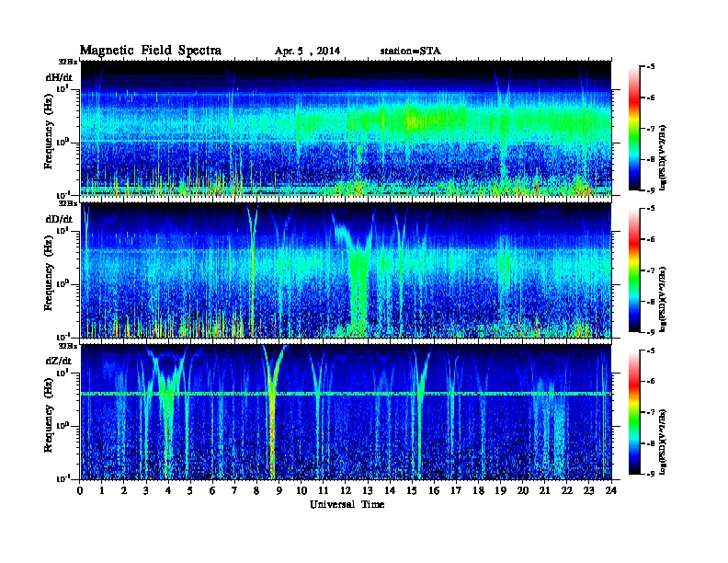The width and height of the screenshot is (728, 563).
Task: Click the "Magnetic Field Spectra" plot title
Action: coord(150,51)
